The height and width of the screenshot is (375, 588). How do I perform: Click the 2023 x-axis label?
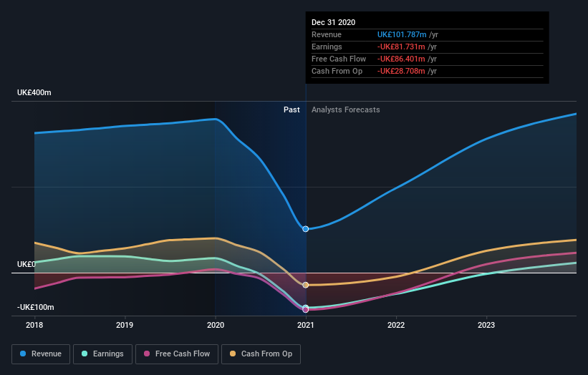486,325
